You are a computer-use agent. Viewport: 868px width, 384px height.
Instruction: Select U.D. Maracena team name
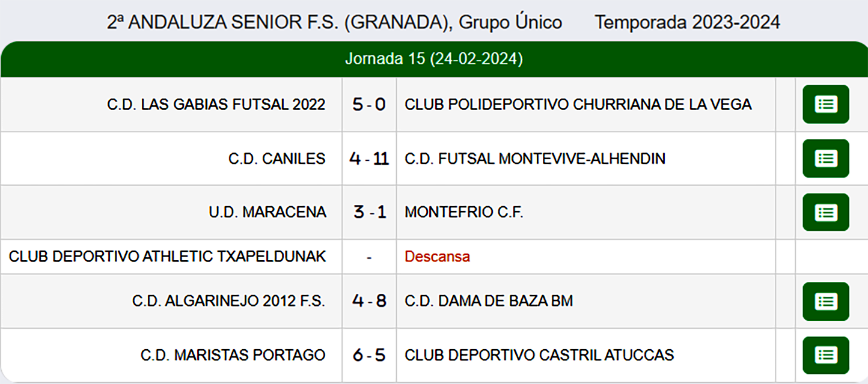pos(267,212)
